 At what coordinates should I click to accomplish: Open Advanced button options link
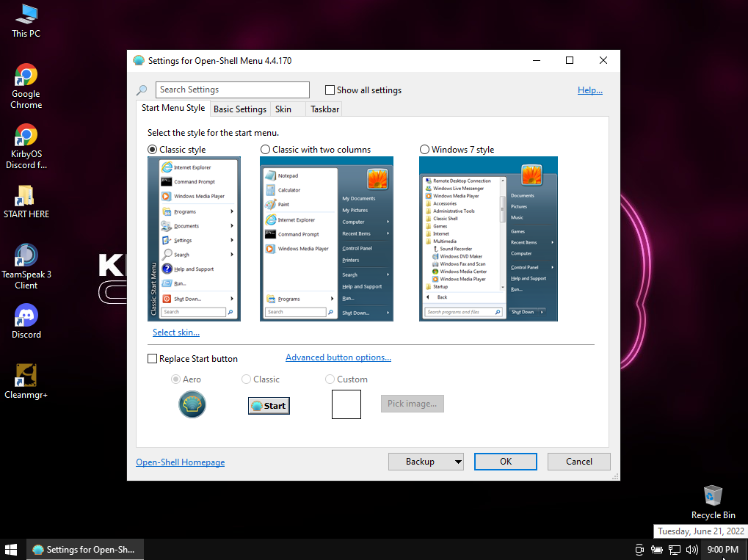[338, 357]
